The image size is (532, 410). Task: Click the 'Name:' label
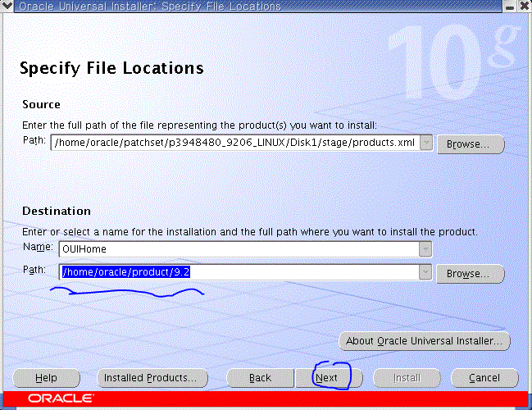pos(38,247)
